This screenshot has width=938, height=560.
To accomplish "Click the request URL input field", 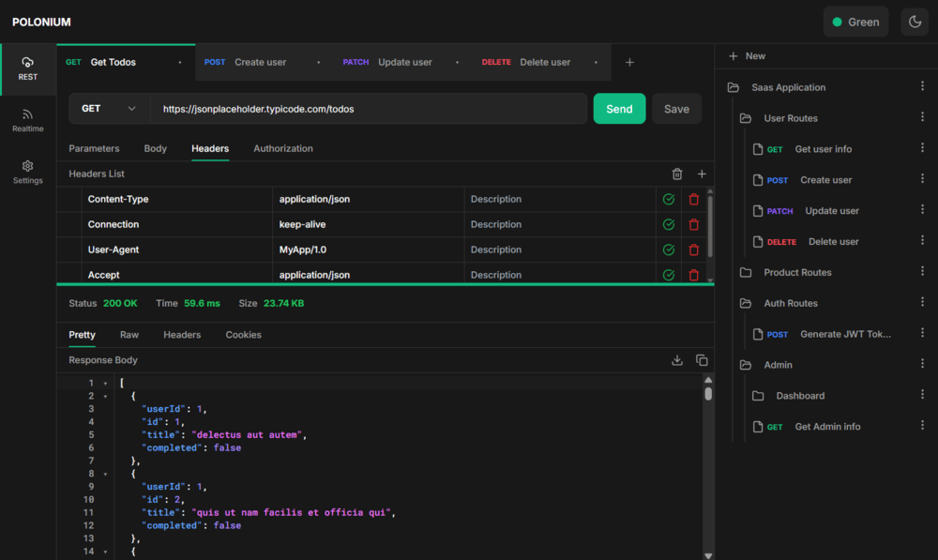I will 369,109.
